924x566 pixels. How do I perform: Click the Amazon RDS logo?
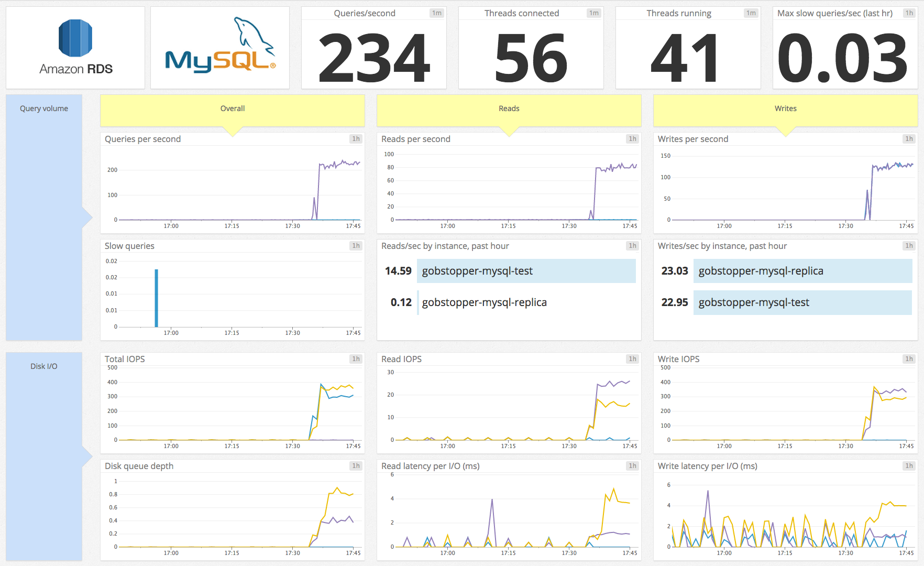pyautogui.click(x=75, y=46)
